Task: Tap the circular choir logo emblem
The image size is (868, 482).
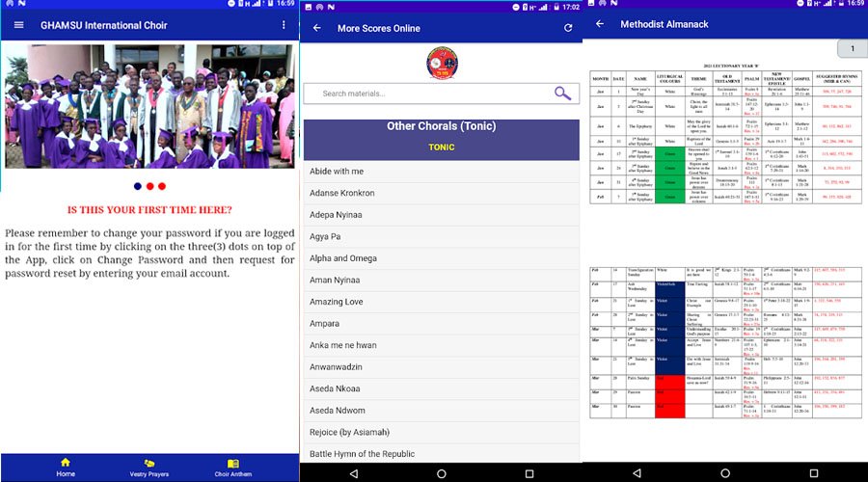Action: (442, 63)
